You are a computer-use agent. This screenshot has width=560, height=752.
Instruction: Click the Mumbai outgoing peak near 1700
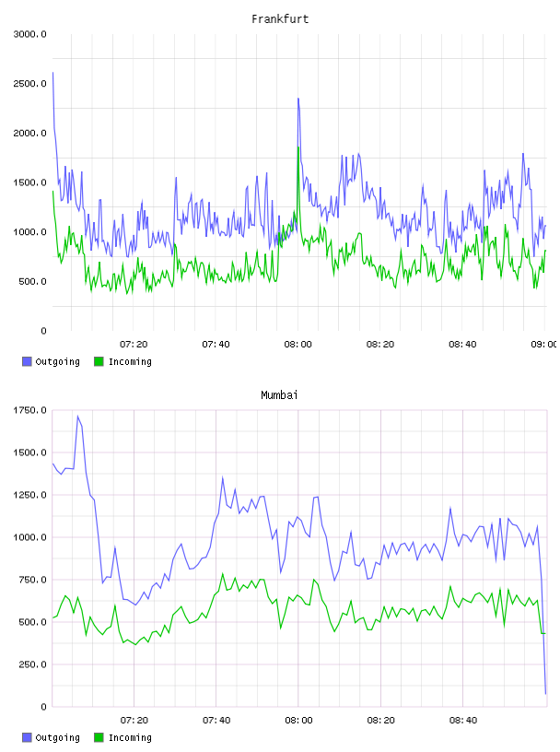pyautogui.click(x=77, y=417)
